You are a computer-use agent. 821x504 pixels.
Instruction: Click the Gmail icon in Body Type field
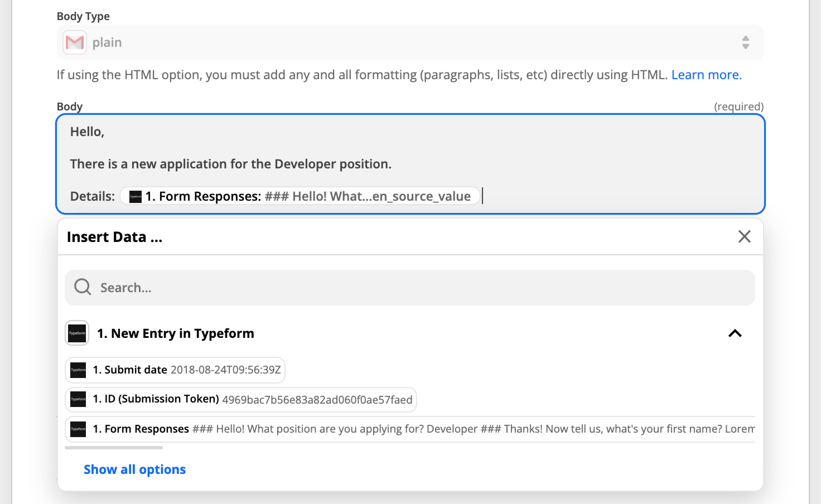click(x=75, y=42)
